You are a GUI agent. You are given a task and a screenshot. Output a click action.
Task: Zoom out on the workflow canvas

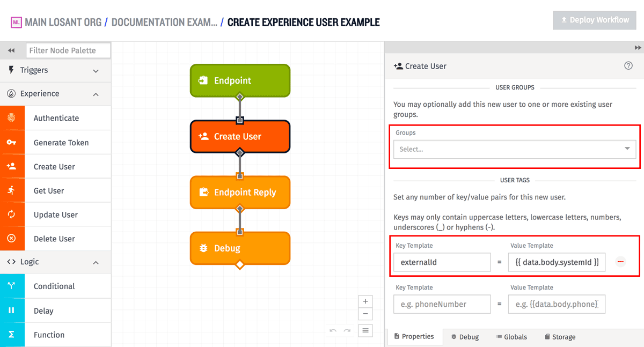[x=365, y=314]
